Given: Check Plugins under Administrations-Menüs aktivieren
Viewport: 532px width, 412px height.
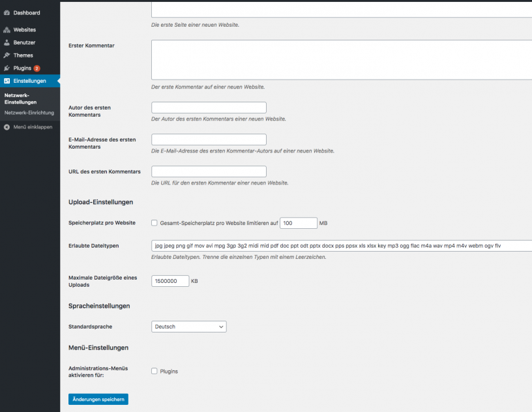Looking at the screenshot, I should 155,371.
